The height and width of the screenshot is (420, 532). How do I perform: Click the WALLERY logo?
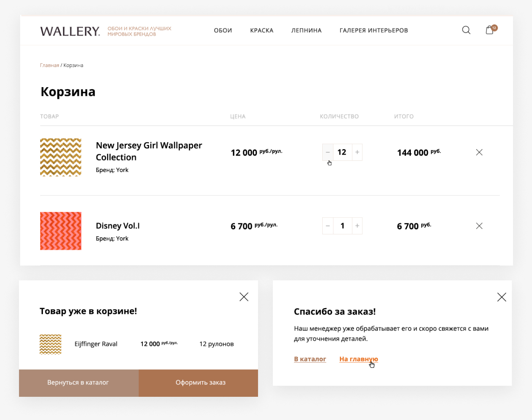(x=70, y=31)
